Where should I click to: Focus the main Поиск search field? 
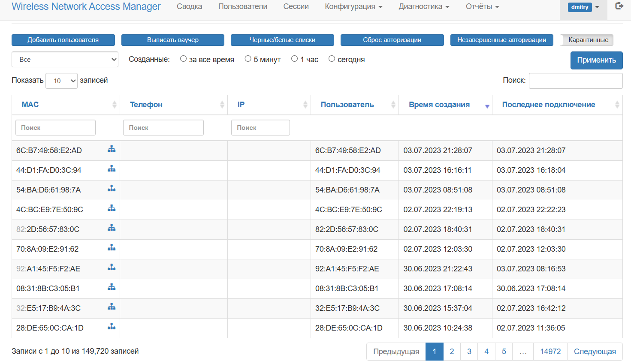click(576, 81)
